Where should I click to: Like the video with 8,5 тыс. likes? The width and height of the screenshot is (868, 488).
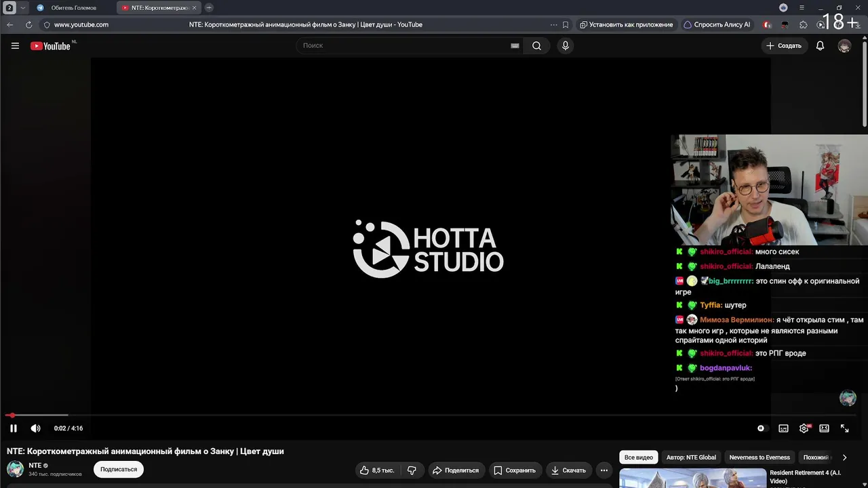coord(377,470)
